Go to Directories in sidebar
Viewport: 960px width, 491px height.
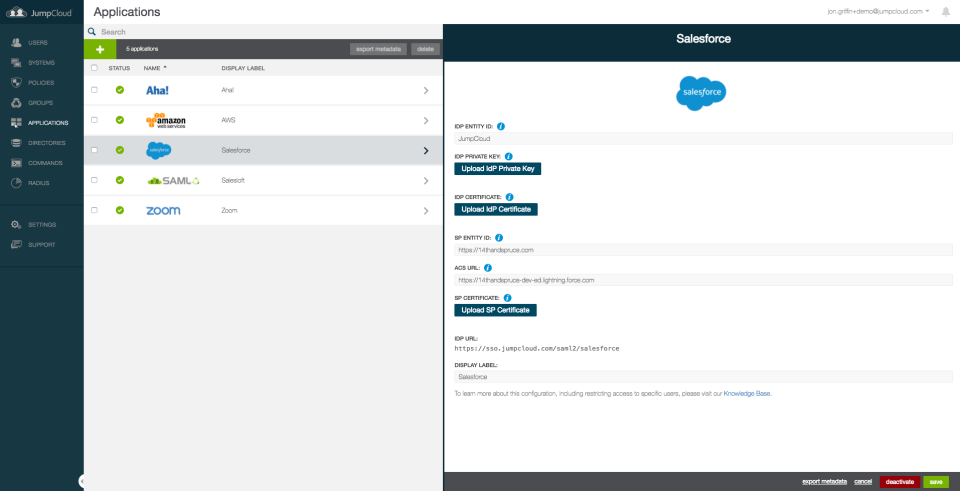click(x=47, y=143)
